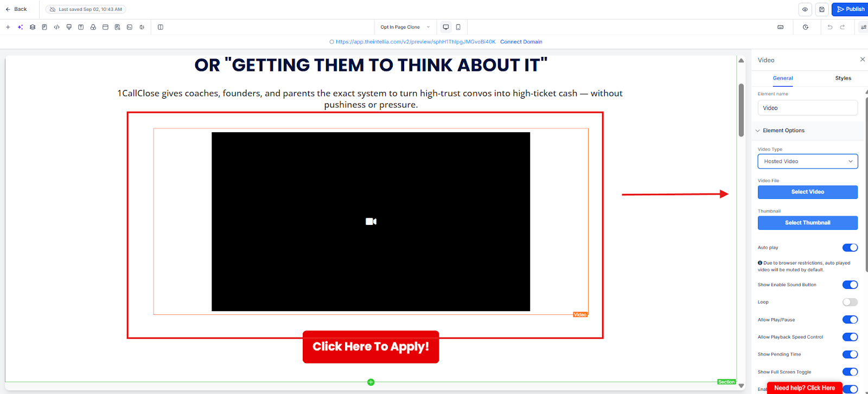Open the AI sparkle assistant tool
This screenshot has width=868, height=394.
pyautogui.click(x=20, y=27)
